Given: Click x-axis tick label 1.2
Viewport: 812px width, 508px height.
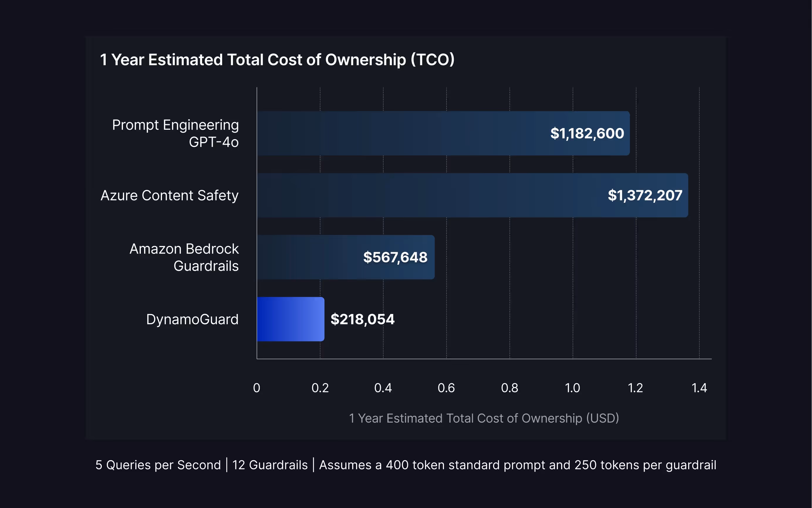Looking at the screenshot, I should [636, 388].
